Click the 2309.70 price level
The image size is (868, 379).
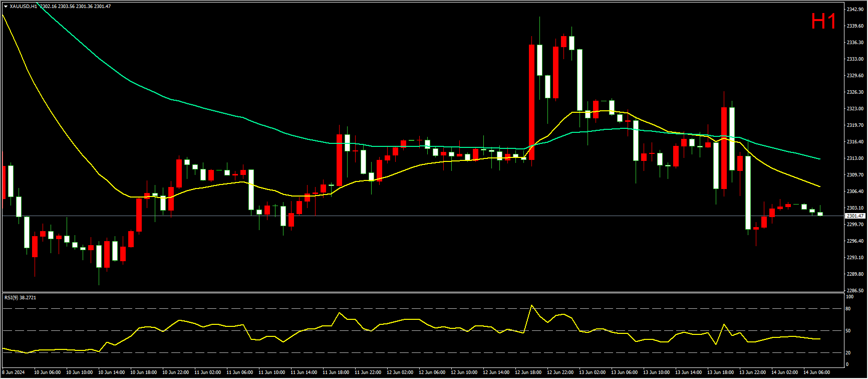point(854,175)
